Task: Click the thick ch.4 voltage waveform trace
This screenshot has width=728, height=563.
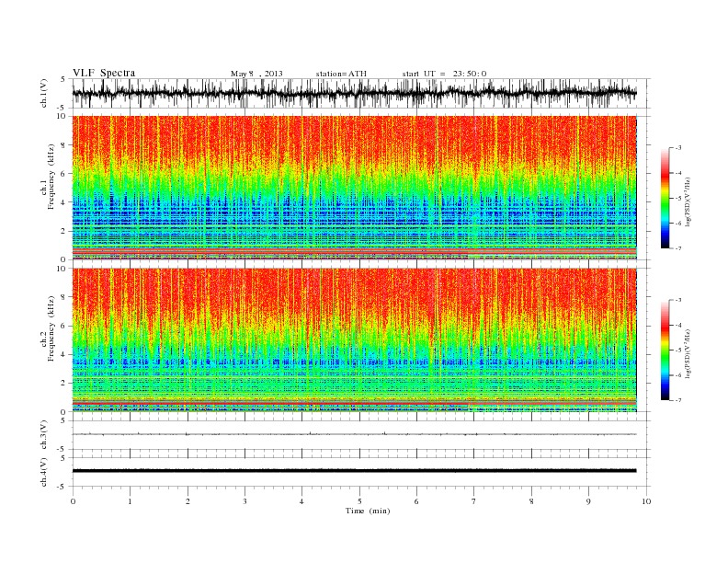Action: [354, 471]
